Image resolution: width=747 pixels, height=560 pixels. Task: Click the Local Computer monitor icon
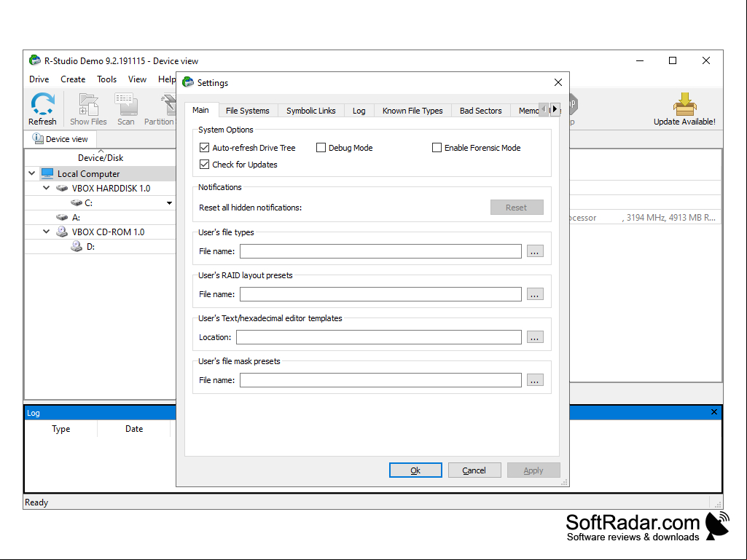pyautogui.click(x=47, y=173)
